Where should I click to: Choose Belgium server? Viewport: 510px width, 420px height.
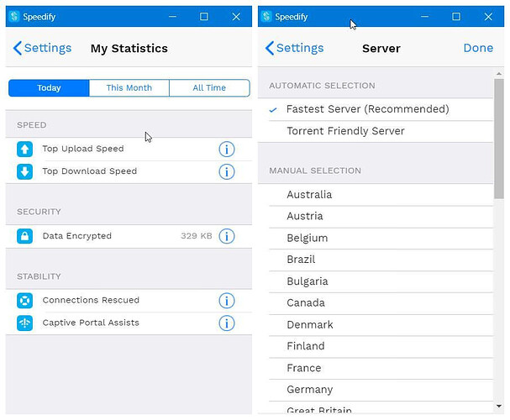point(376,239)
